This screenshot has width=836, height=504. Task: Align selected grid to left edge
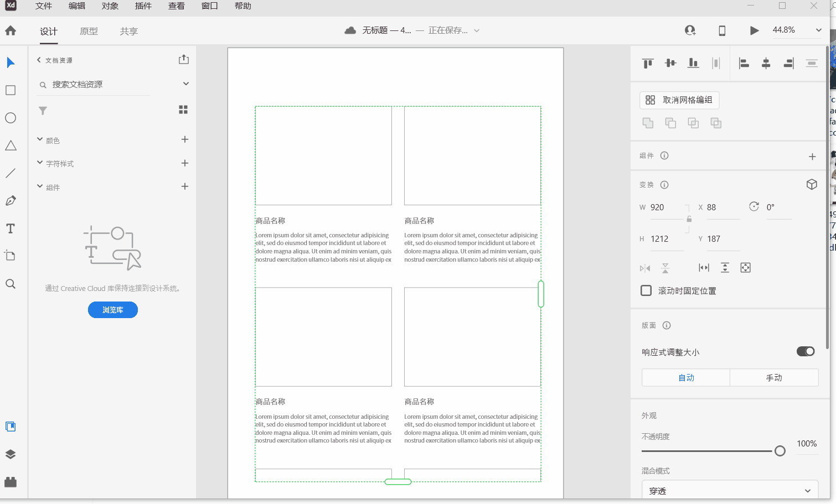pos(744,63)
